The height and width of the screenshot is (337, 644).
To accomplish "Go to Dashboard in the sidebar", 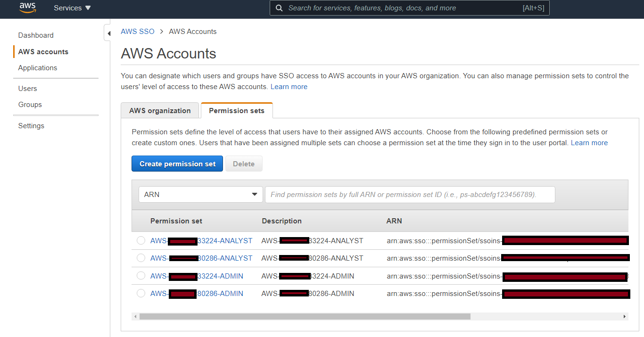I will 36,35.
